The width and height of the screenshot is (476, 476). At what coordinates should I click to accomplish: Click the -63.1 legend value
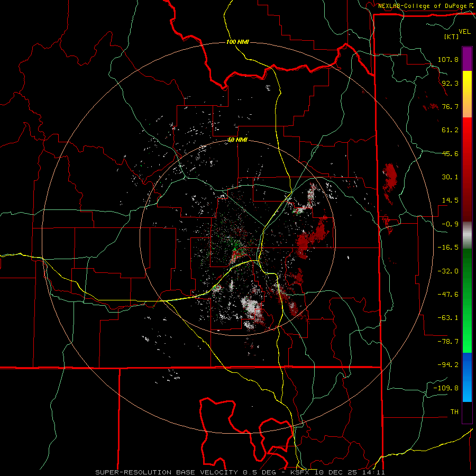coord(448,318)
